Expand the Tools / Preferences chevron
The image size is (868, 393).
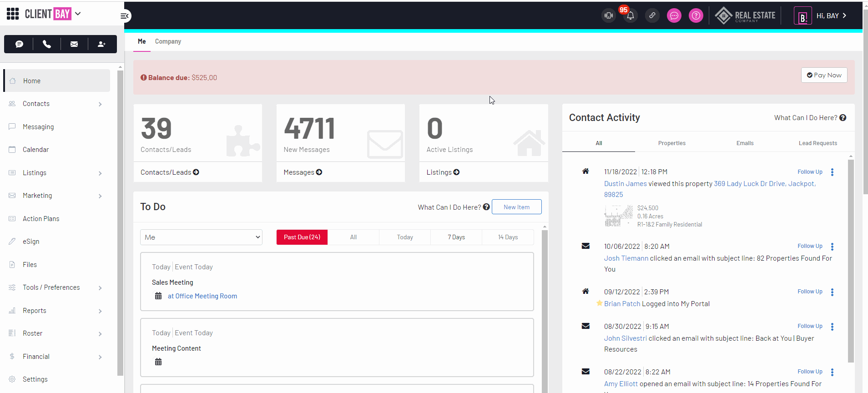click(100, 288)
